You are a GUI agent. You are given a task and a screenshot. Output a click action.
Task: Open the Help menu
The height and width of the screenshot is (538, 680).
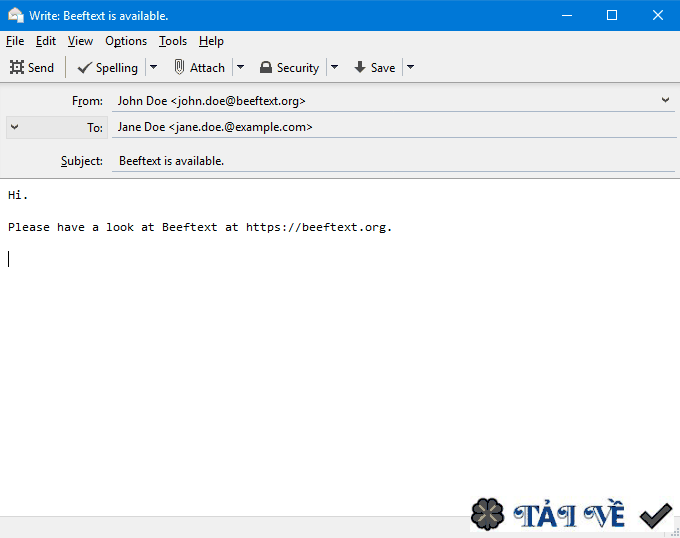click(x=211, y=41)
